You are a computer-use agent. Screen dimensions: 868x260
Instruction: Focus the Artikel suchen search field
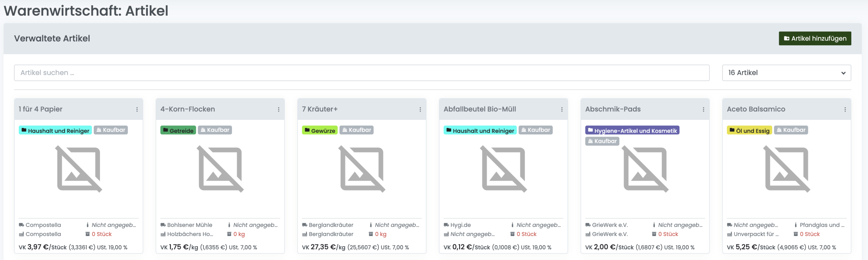pos(361,73)
